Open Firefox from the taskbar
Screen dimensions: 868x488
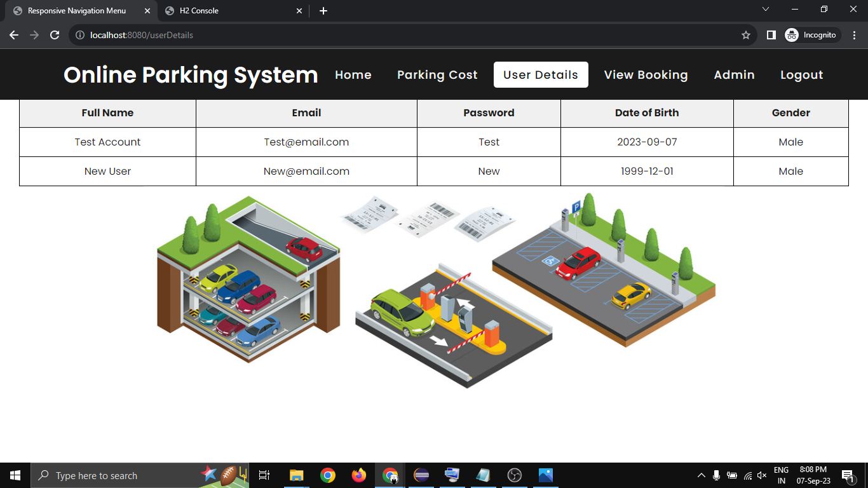coord(359,475)
